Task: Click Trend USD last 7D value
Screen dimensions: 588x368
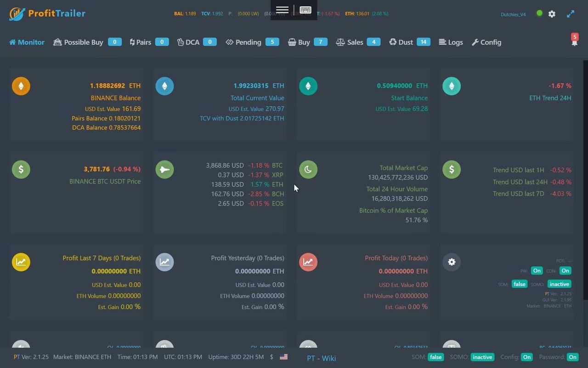Action: [x=561, y=194]
